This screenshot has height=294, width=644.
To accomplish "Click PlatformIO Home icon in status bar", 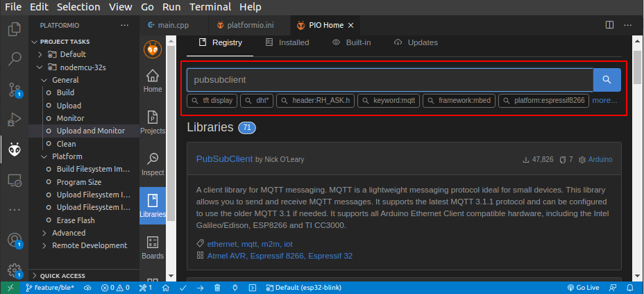I will pos(166,288).
